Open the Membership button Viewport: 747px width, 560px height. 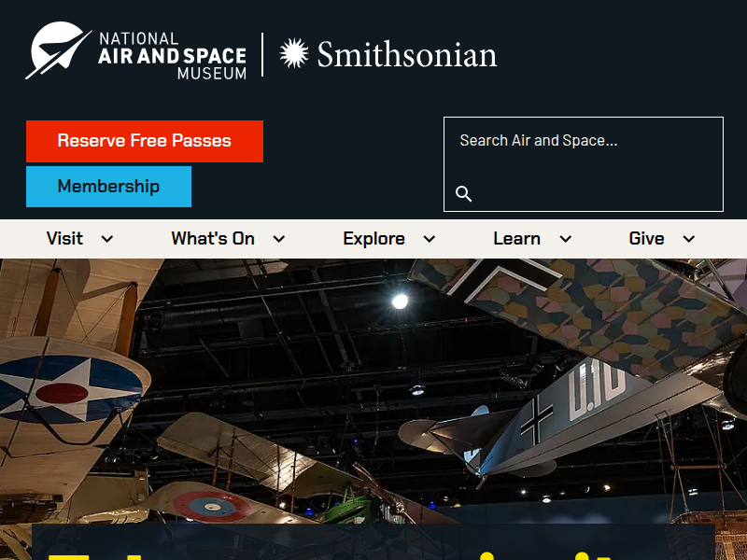point(108,186)
